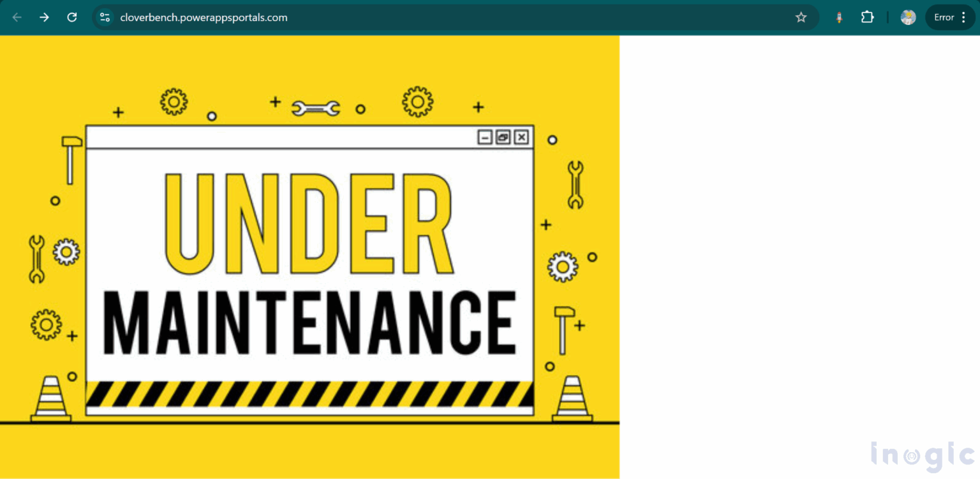Reload the cloverbench maintenance page
Image resolution: width=980 pixels, height=479 pixels.
point(71,17)
